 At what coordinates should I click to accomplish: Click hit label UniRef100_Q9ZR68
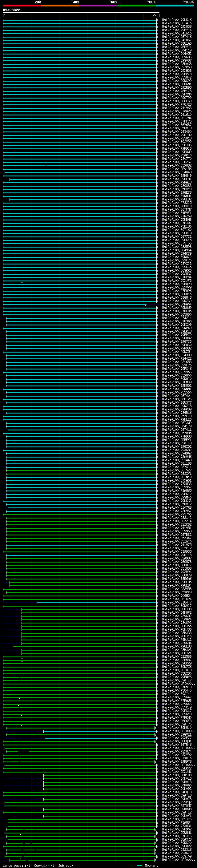176,67
